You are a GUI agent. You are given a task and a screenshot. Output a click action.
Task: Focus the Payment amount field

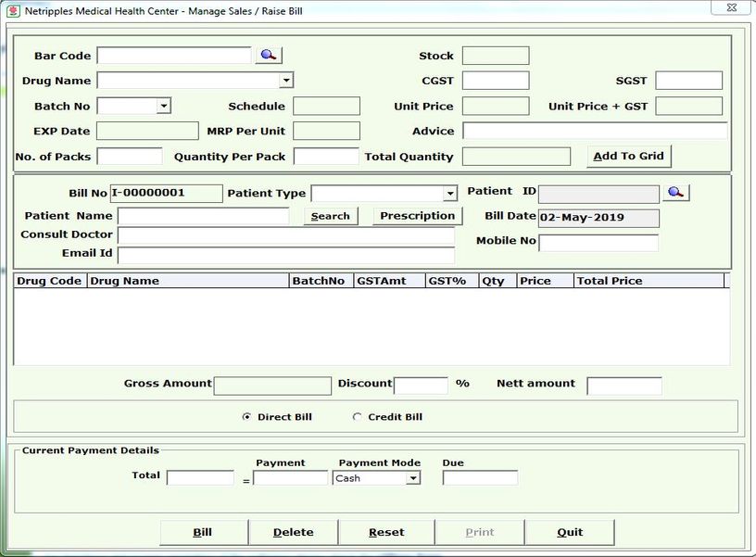[290, 478]
